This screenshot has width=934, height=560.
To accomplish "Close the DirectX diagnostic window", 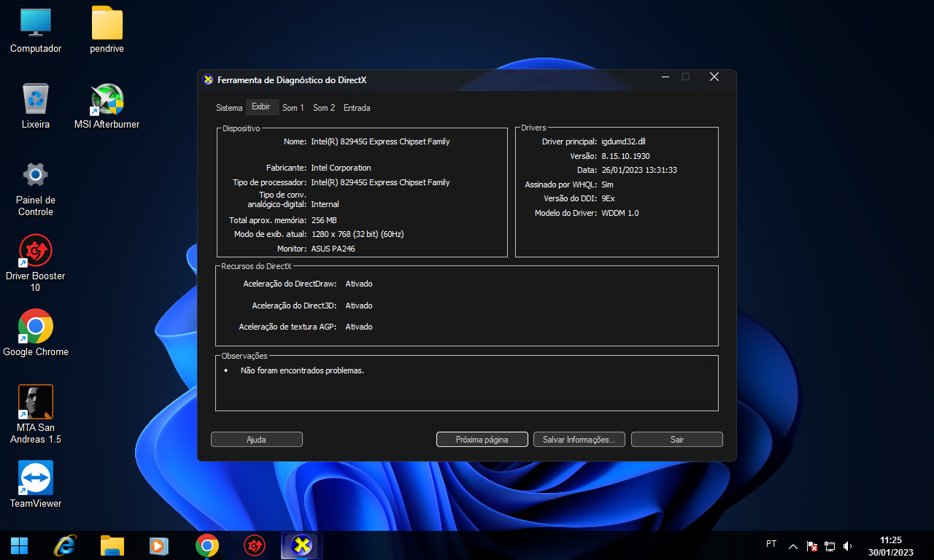I will [714, 77].
